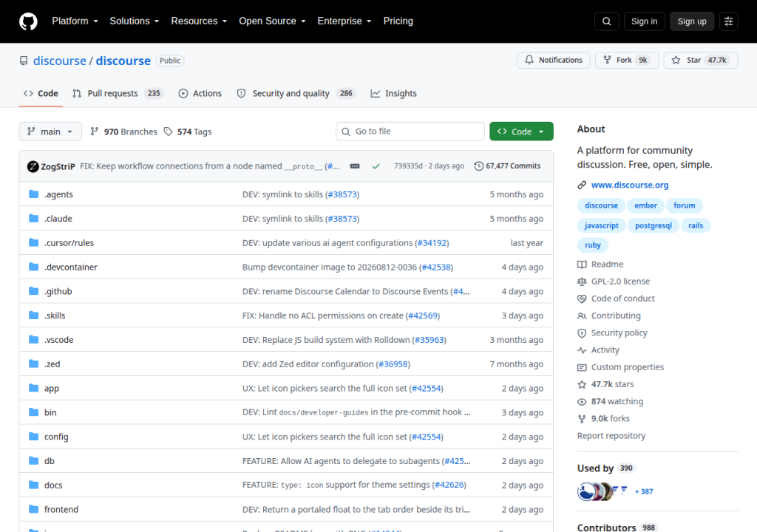Click the watching eye icon
Viewport: 757px width, 532px height.
(x=582, y=402)
